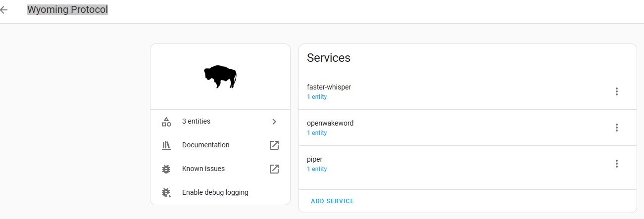
Task: Select the Documentation list item
Action: click(x=206, y=145)
